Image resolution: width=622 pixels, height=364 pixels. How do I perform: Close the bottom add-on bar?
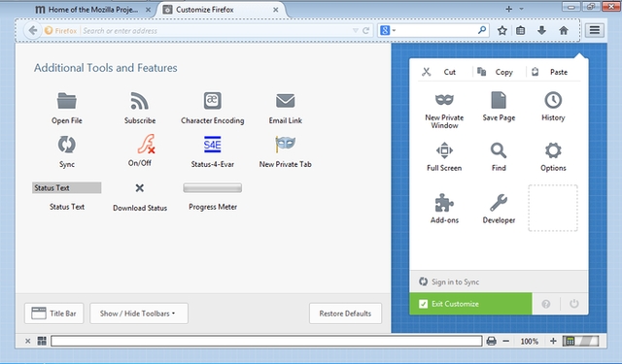27,341
